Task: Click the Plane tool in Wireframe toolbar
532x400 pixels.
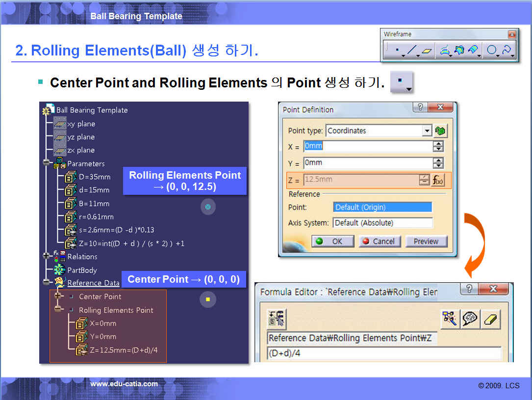Action: (427, 50)
